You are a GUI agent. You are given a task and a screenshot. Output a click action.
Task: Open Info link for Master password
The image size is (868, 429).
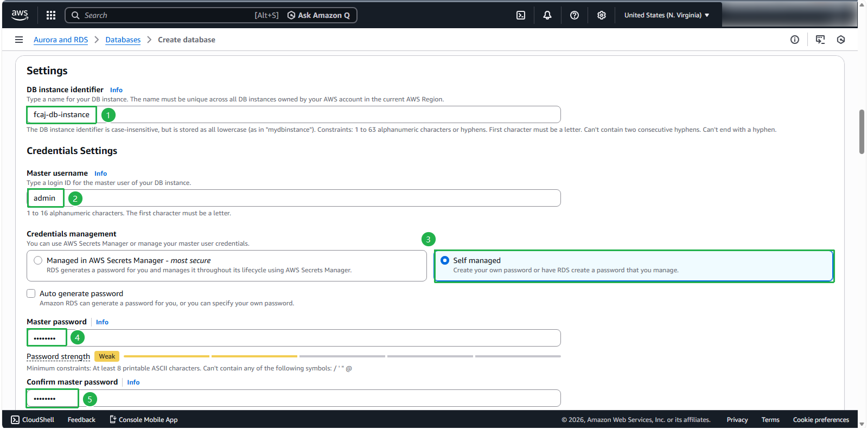coord(102,322)
